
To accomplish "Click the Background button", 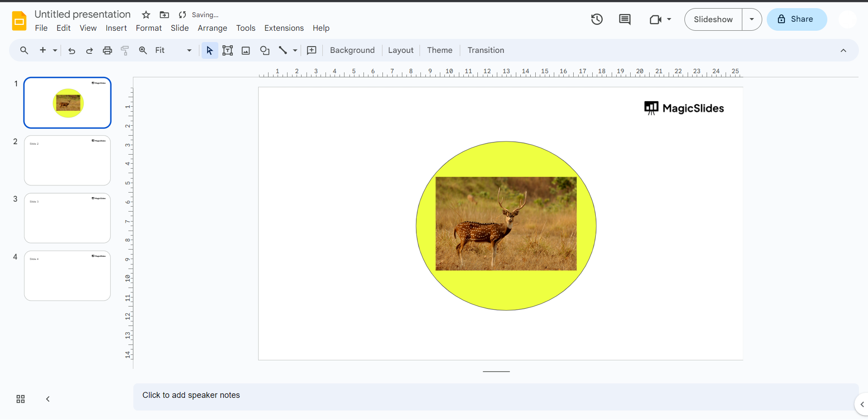I will [352, 51].
